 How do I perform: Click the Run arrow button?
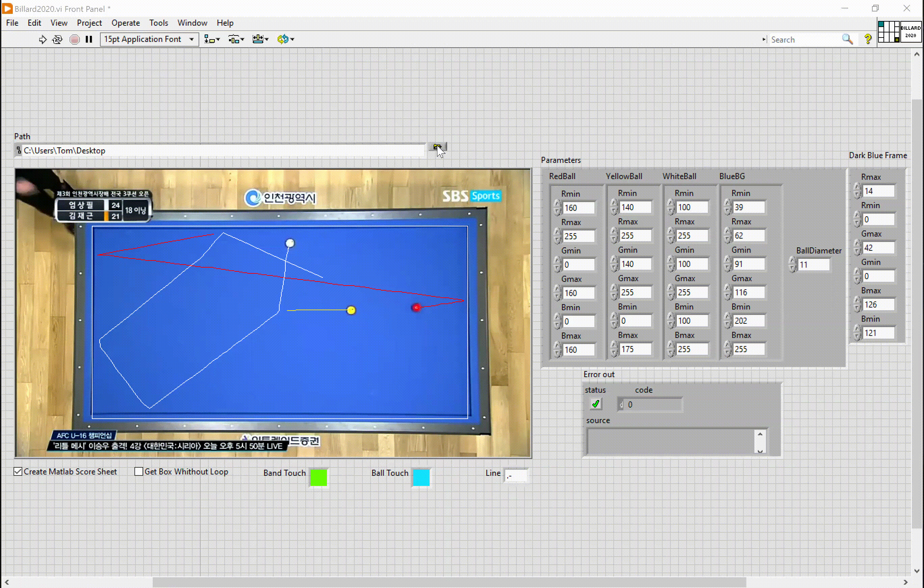(43, 39)
